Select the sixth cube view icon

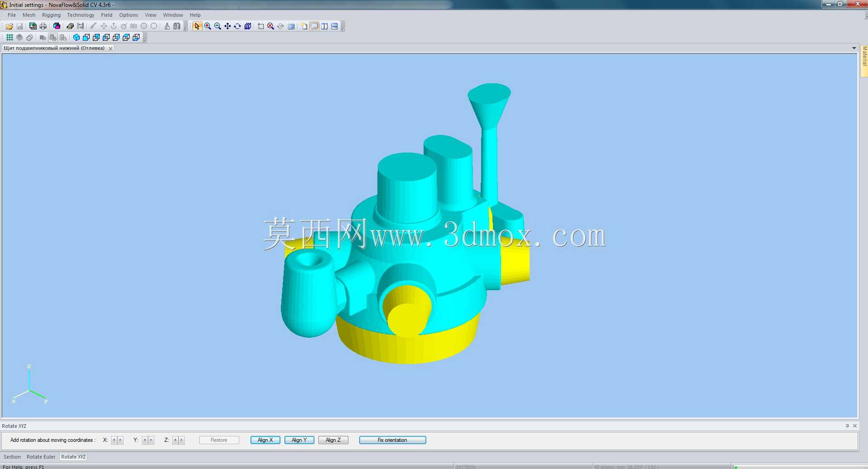[x=126, y=38]
